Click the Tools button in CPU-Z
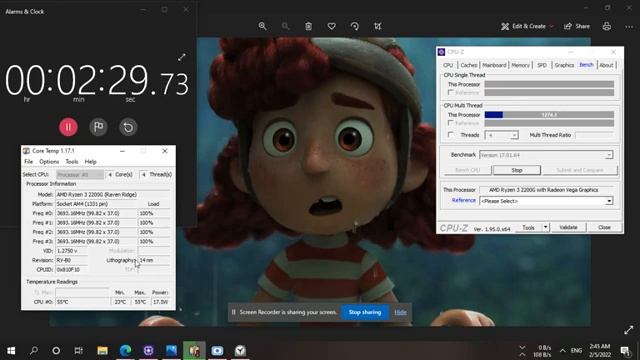This screenshot has height=360, width=640. point(528,228)
